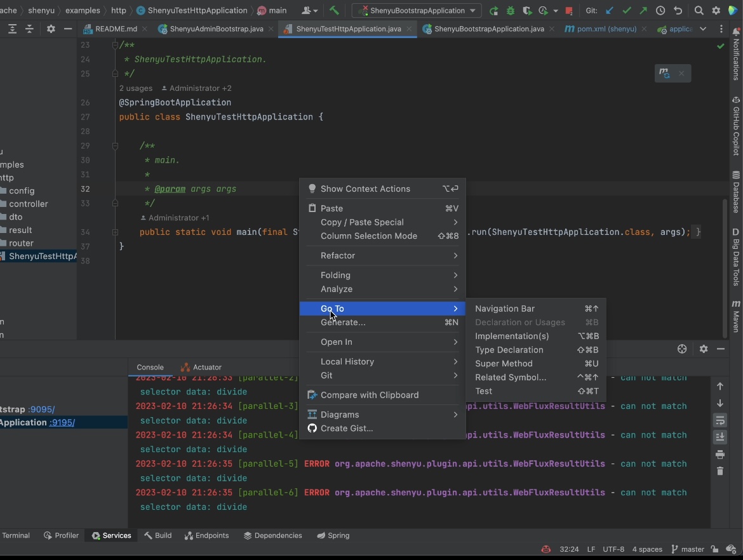
Task: Click the print icon in console toolbar
Action: [x=720, y=455]
